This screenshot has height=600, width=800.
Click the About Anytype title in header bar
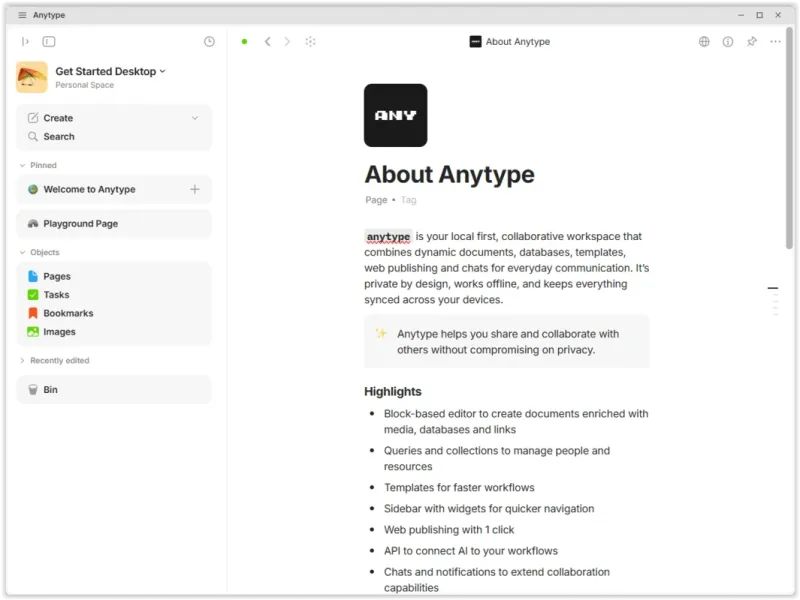pos(517,41)
